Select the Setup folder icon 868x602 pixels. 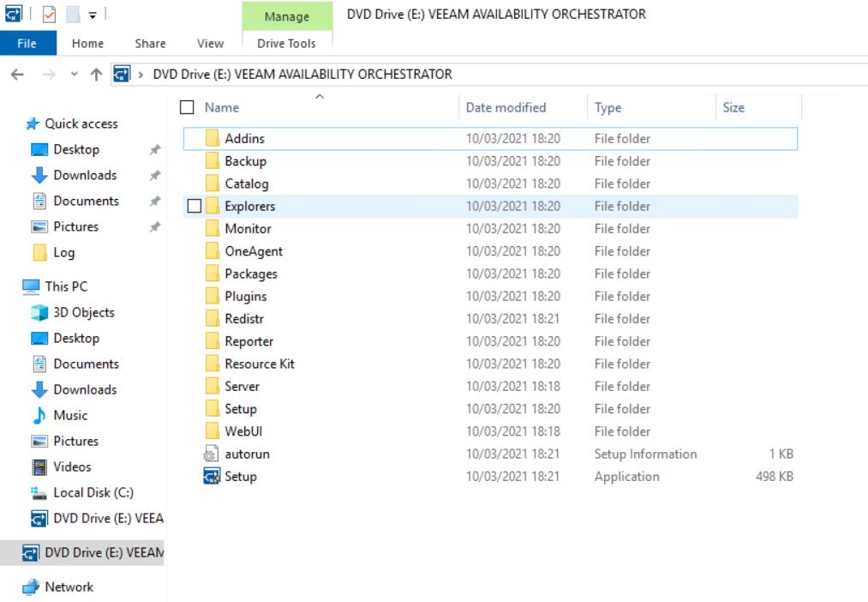coord(213,409)
